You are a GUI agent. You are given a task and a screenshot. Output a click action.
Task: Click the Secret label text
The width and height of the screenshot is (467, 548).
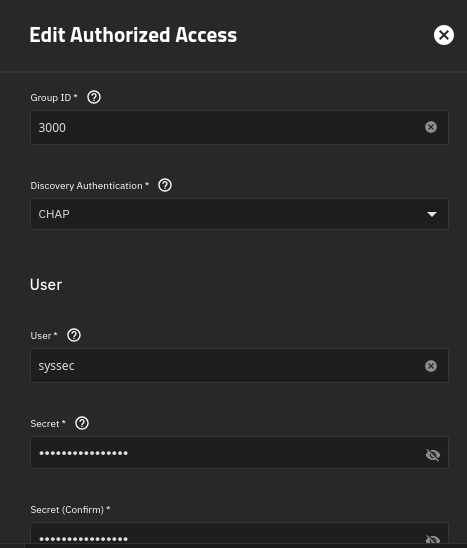coord(45,424)
